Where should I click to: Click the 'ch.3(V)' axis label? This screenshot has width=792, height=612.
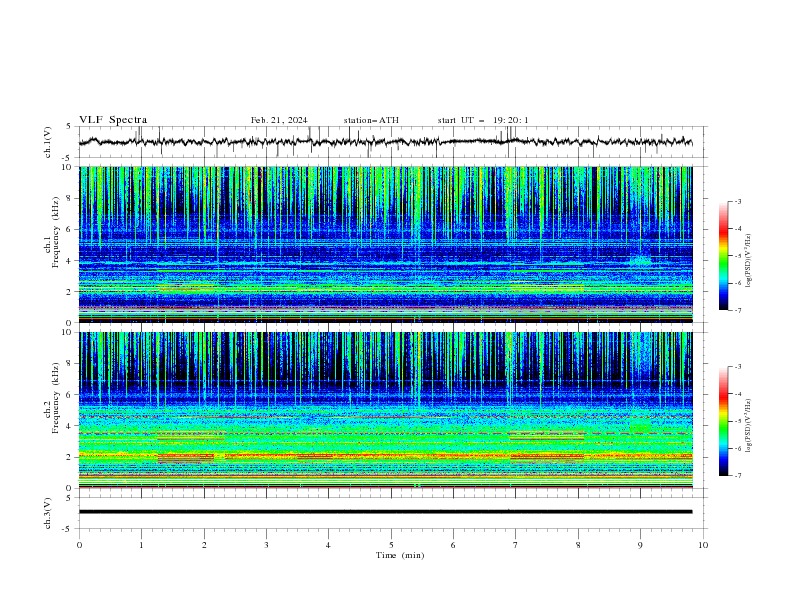pos(47,513)
